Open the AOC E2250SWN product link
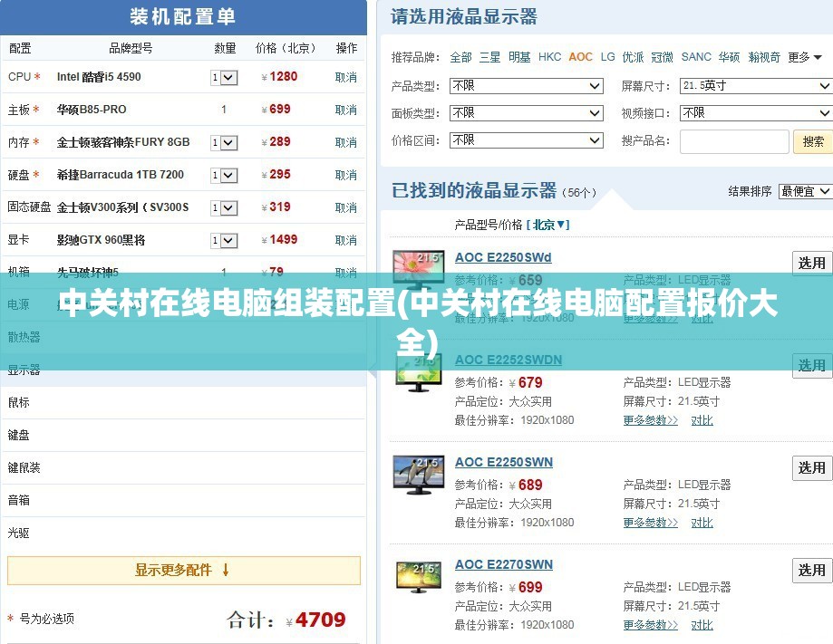833x644 pixels. click(504, 463)
